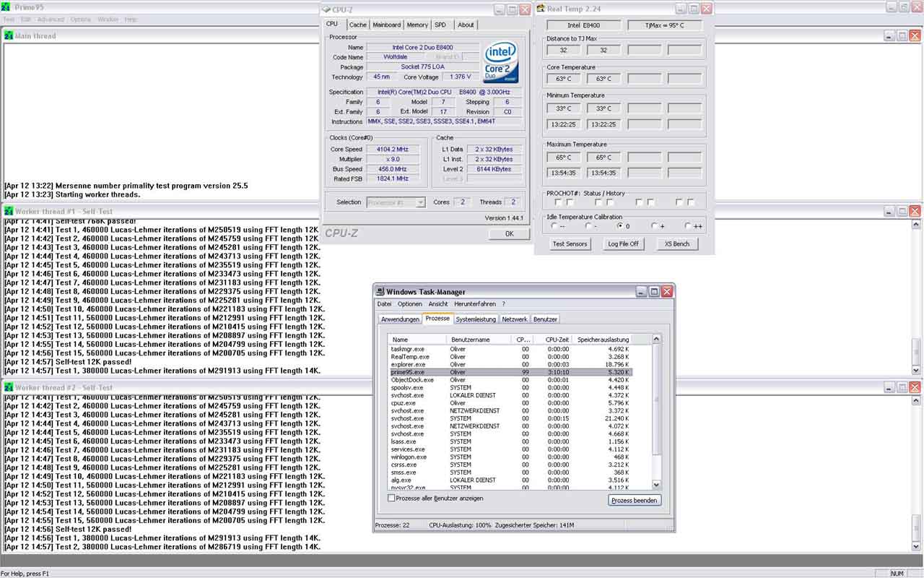
Task: Maximize the Main thread window
Action: coord(902,35)
